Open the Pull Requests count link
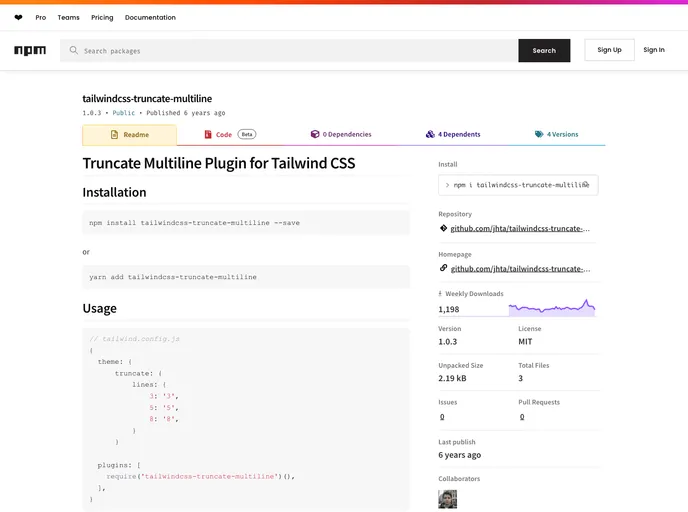Image resolution: width=688 pixels, height=512 pixels. tap(522, 417)
